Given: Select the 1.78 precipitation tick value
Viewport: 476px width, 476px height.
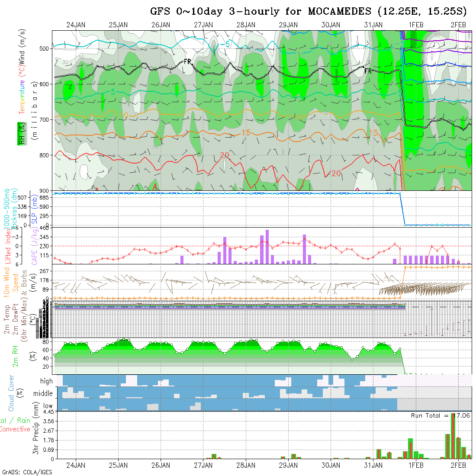Looking at the screenshot, I should (48, 440).
